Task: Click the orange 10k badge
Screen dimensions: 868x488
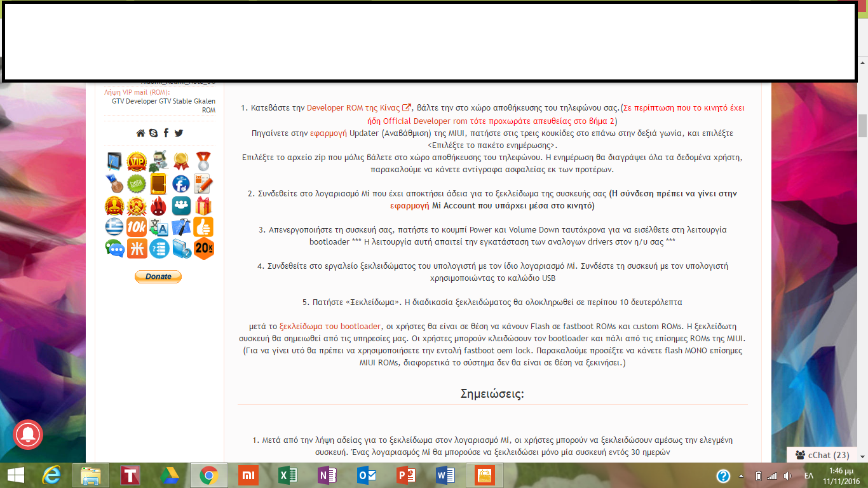Action: [137, 227]
